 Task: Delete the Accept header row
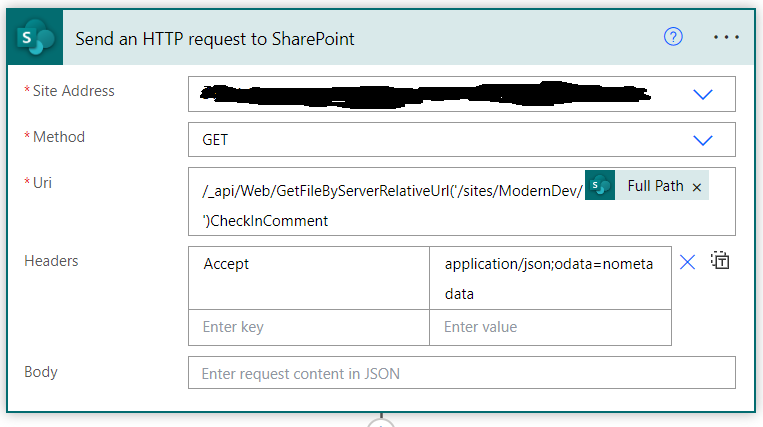pyautogui.click(x=687, y=262)
